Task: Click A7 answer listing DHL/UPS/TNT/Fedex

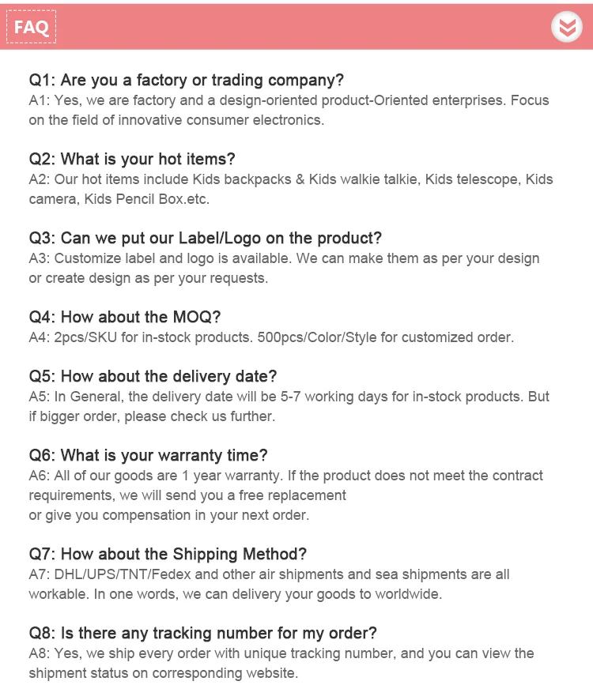Action: coord(269,584)
